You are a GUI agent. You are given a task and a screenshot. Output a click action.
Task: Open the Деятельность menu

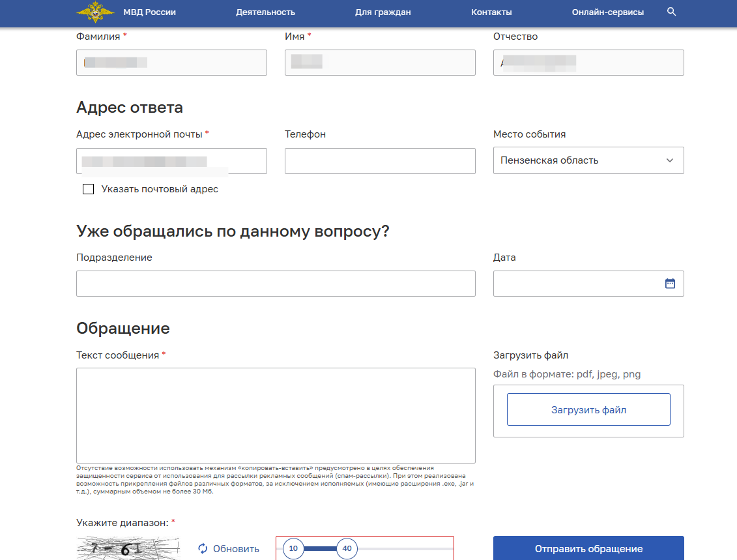click(x=266, y=11)
